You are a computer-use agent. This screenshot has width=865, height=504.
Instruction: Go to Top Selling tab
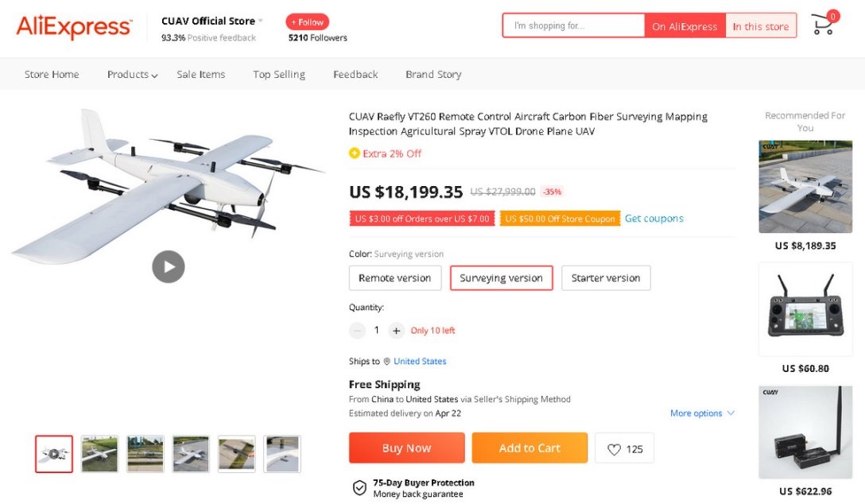tap(279, 75)
